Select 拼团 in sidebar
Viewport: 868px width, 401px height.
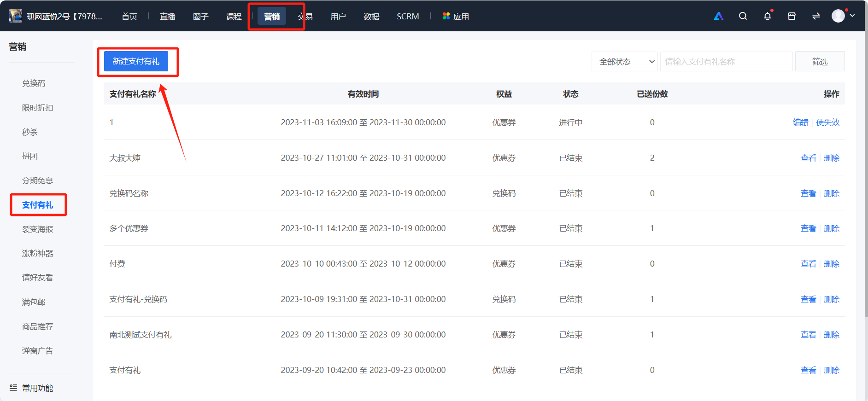[x=30, y=156]
